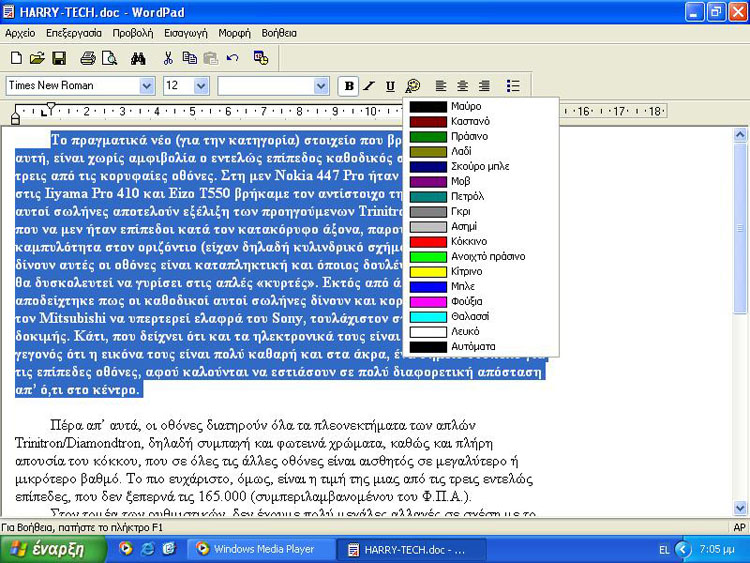Apply Ανοιχτό πράσινο lime color
750x563 pixels.
pyautogui.click(x=481, y=256)
